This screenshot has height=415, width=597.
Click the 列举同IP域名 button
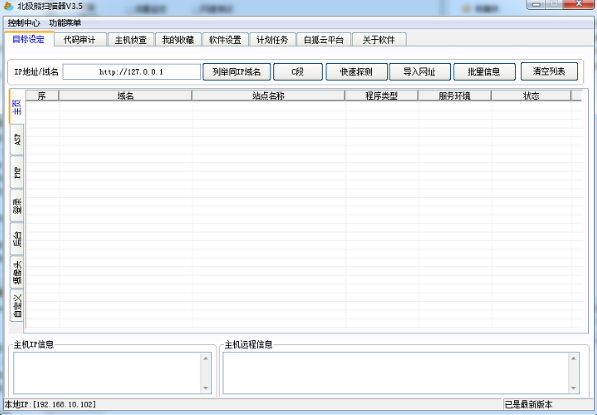point(236,72)
